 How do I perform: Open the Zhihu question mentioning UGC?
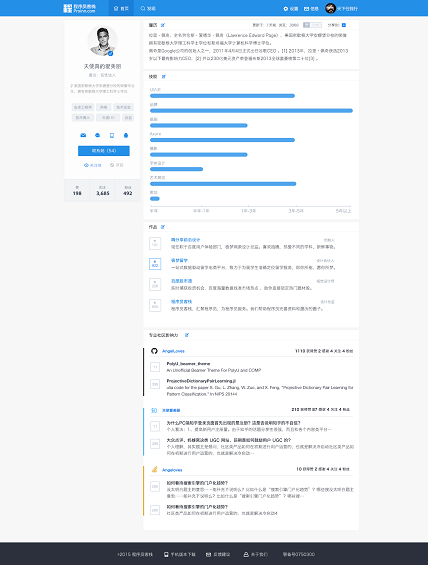pos(228,440)
